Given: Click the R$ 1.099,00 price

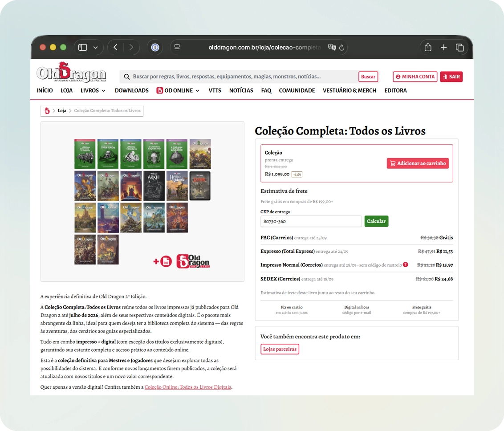Looking at the screenshot, I should pyautogui.click(x=277, y=174).
